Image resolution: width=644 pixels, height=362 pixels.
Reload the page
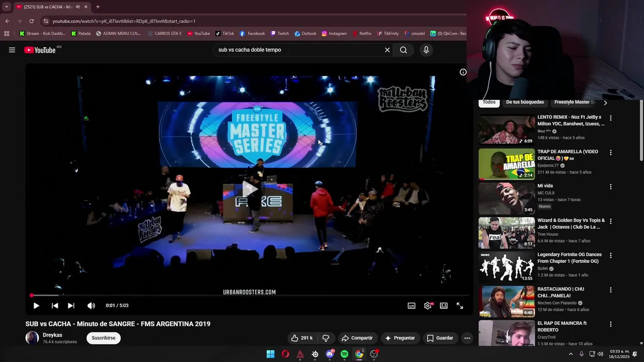[x=31, y=21]
